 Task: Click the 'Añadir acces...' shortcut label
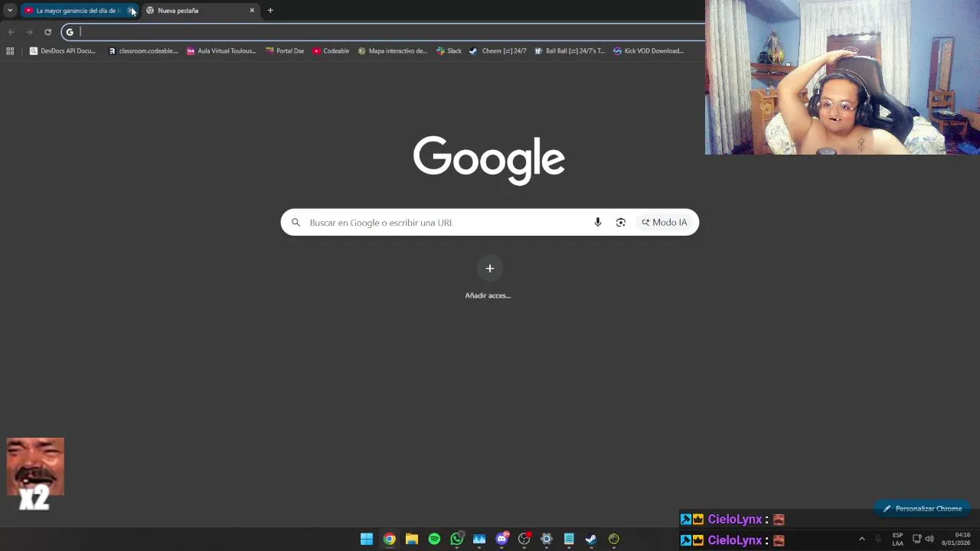click(488, 295)
